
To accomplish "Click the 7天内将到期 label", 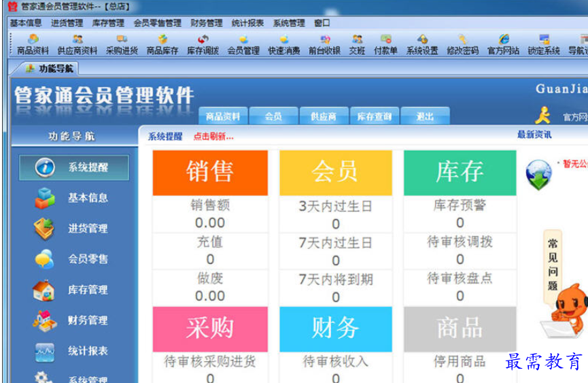I will 336,280.
